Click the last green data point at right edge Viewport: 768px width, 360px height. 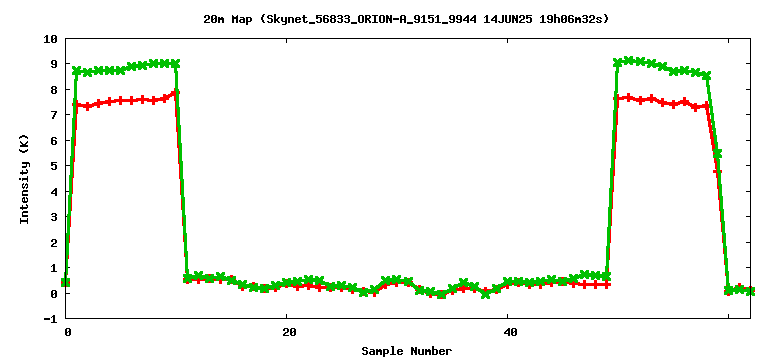pos(751,291)
